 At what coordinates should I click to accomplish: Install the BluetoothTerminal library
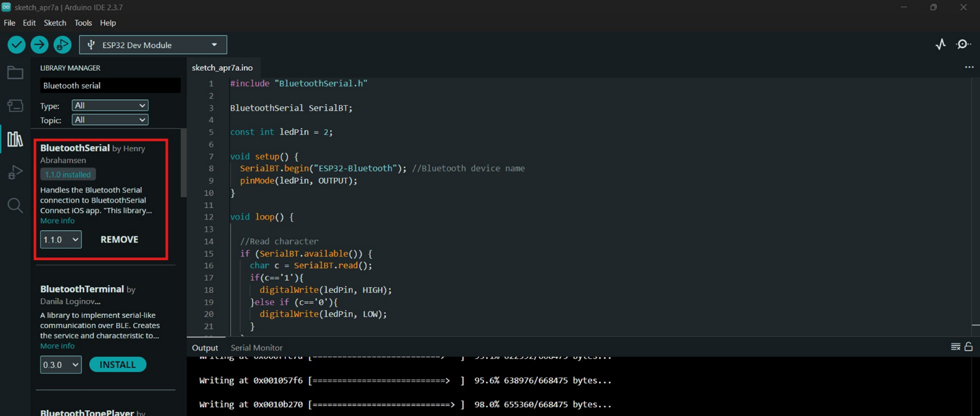point(118,365)
